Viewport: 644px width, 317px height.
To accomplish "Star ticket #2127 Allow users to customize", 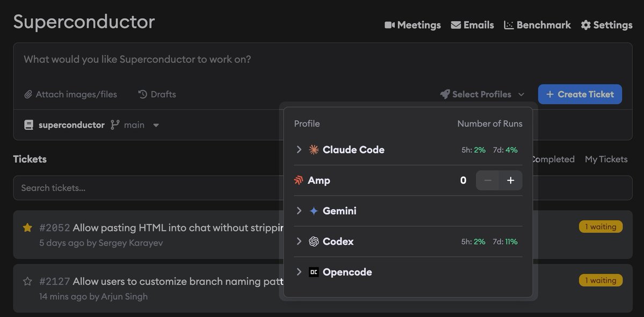I will (x=27, y=281).
